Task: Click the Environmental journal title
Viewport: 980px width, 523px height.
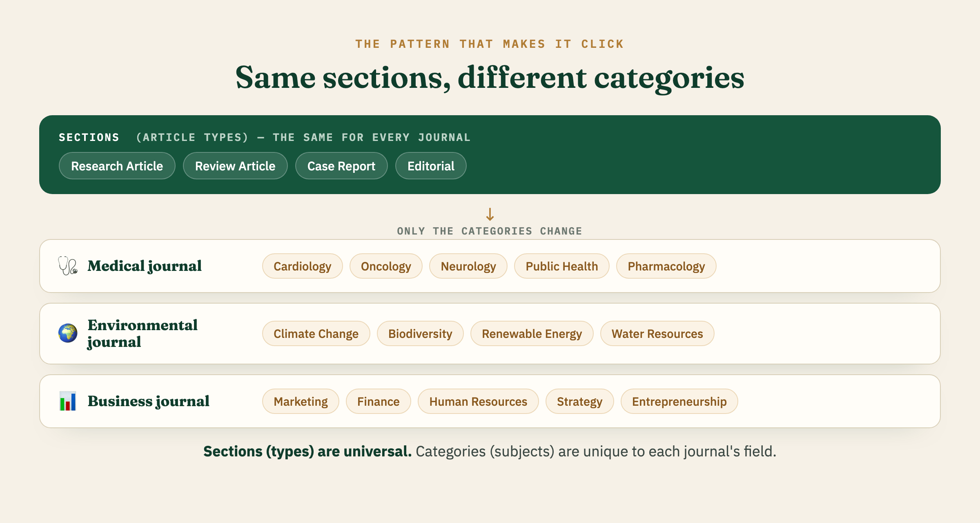Action: click(143, 333)
